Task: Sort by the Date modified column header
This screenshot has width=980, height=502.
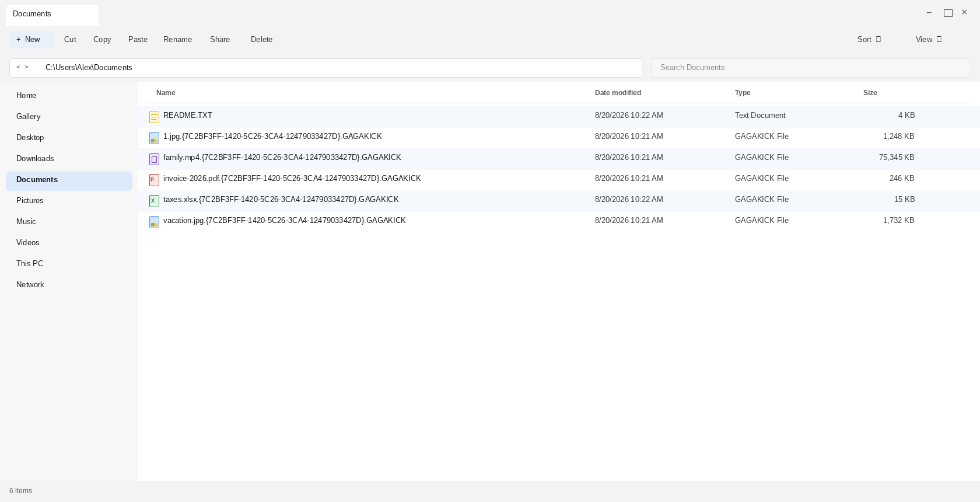Action: click(x=618, y=93)
